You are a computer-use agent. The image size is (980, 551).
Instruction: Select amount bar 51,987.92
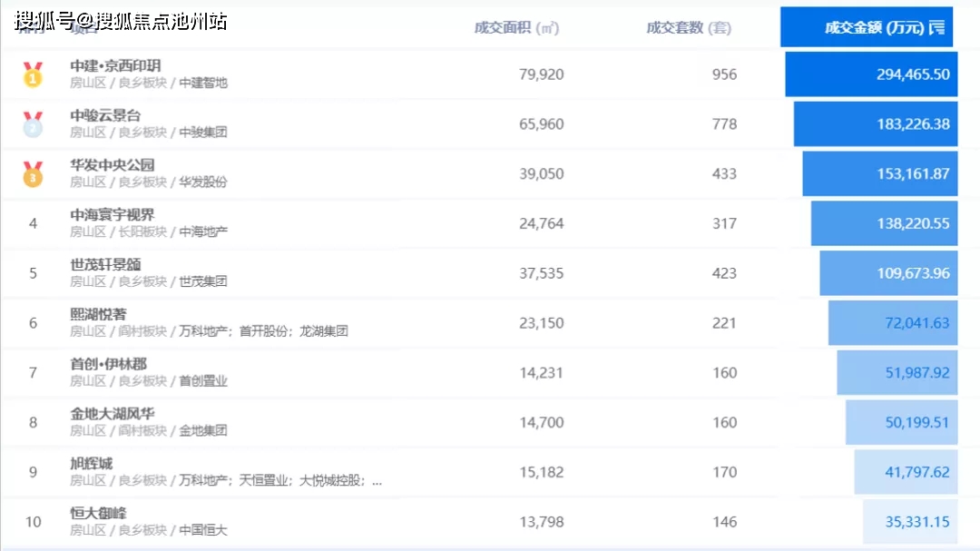point(897,373)
